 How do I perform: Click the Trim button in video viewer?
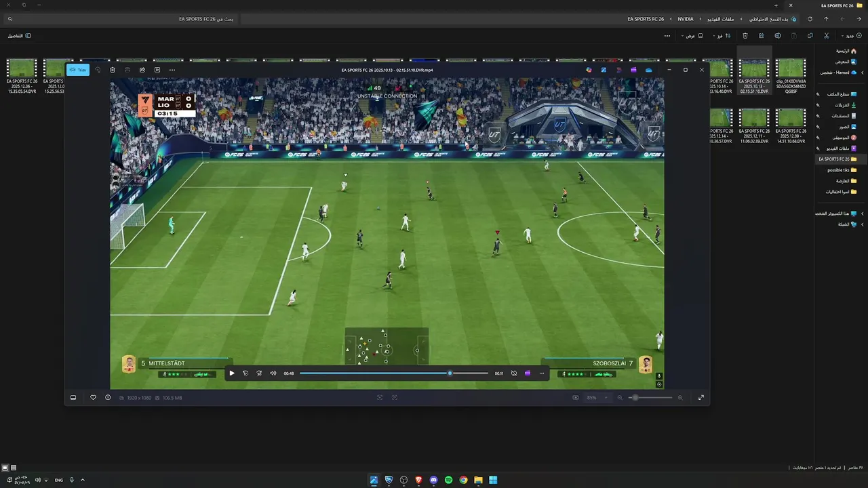tap(78, 70)
